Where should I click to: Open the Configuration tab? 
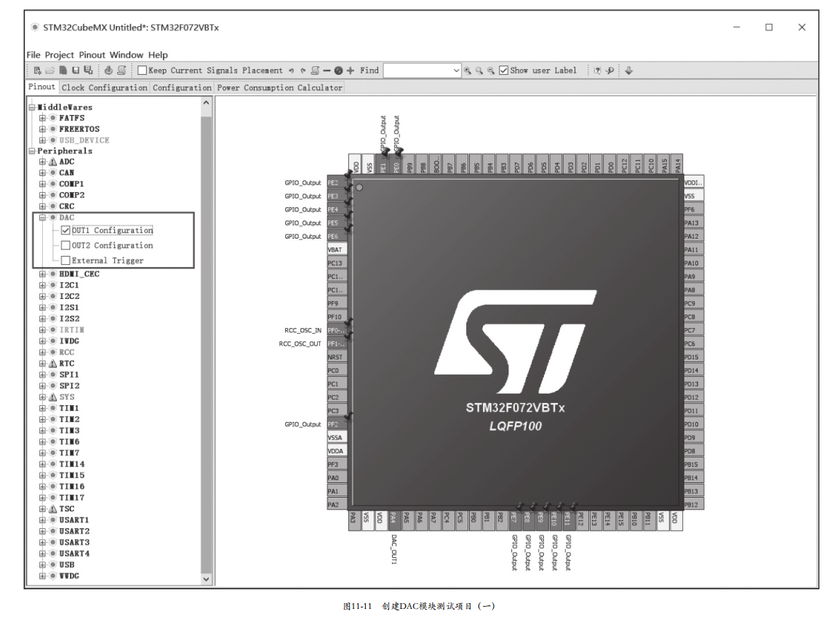click(182, 87)
